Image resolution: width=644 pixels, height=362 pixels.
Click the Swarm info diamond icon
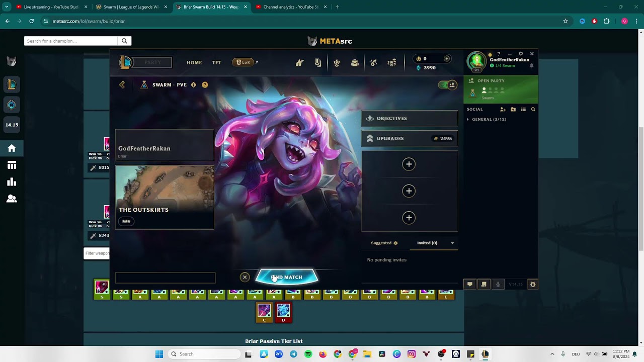tap(194, 85)
